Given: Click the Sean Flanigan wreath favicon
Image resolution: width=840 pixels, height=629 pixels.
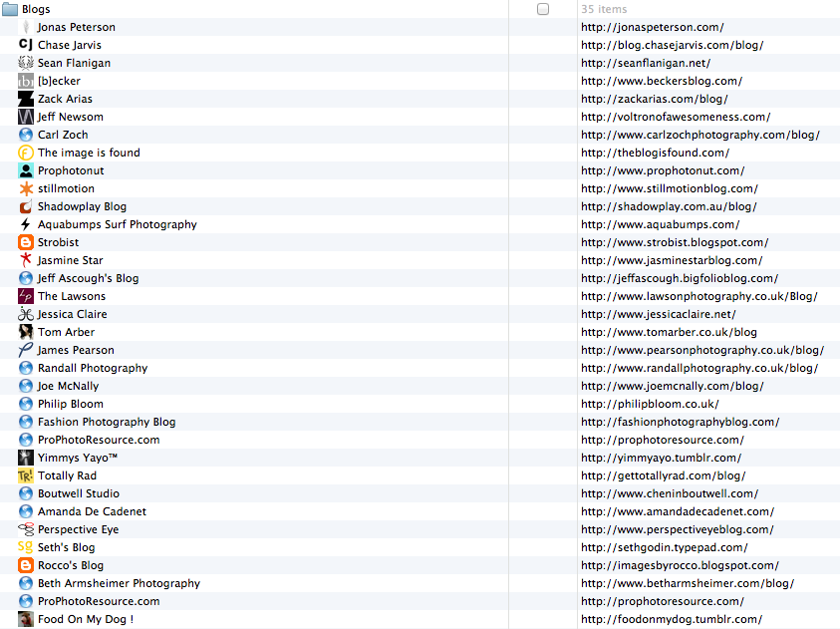Looking at the screenshot, I should (x=26, y=63).
